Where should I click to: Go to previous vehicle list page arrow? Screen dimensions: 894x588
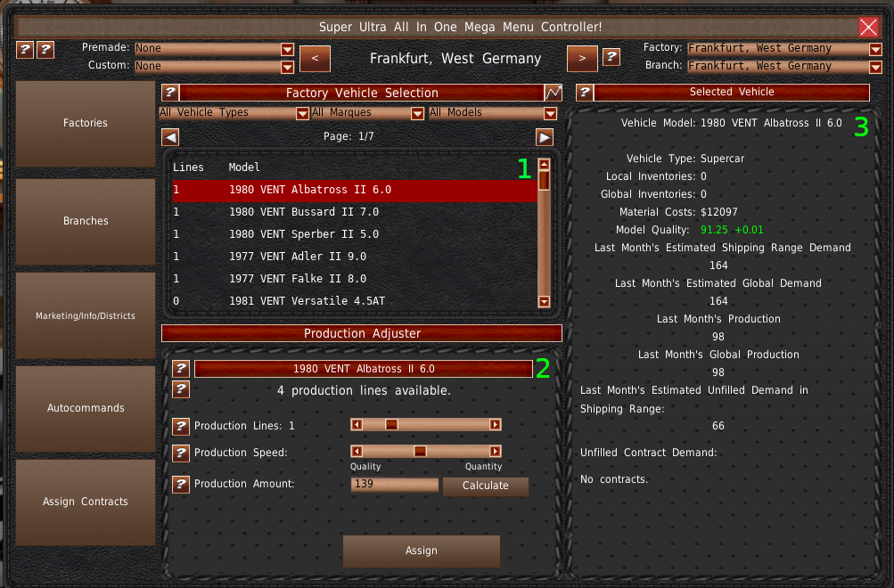tap(170, 137)
